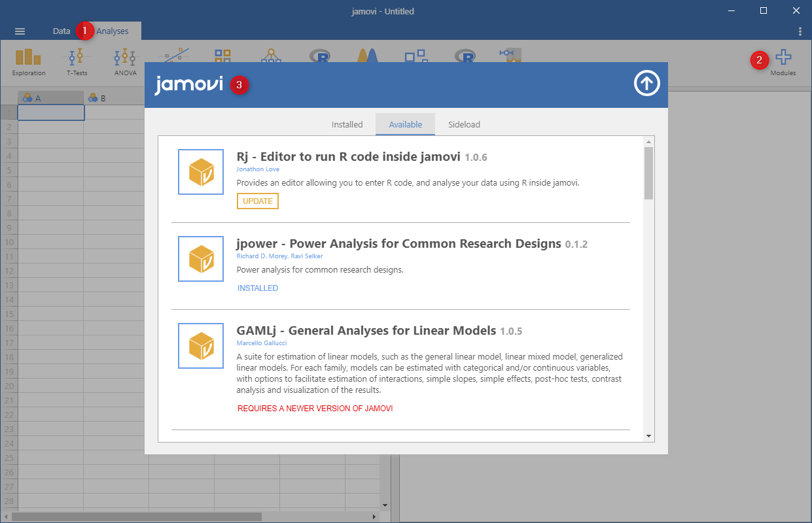Viewport: 812px width, 523px height.
Task: Click the jpower version number 0.1.2
Action: coord(576,245)
